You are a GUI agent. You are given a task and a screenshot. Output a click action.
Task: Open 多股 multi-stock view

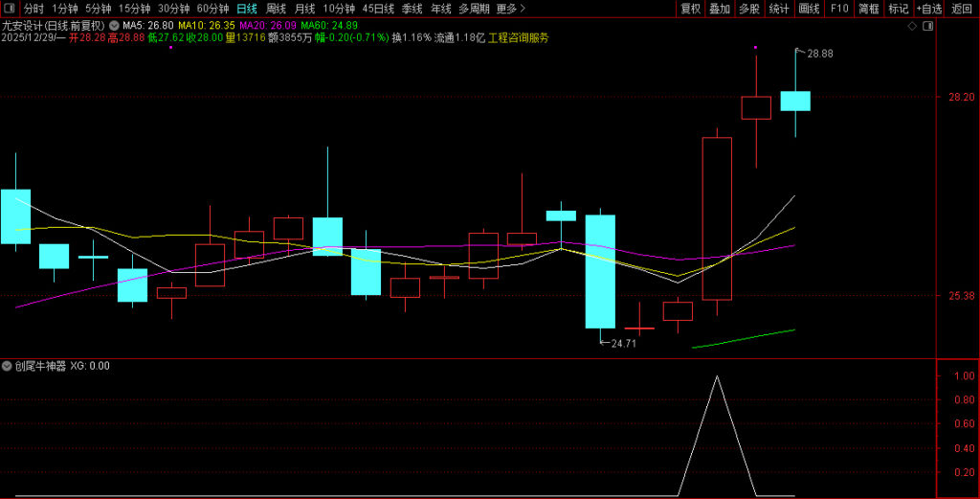point(749,9)
